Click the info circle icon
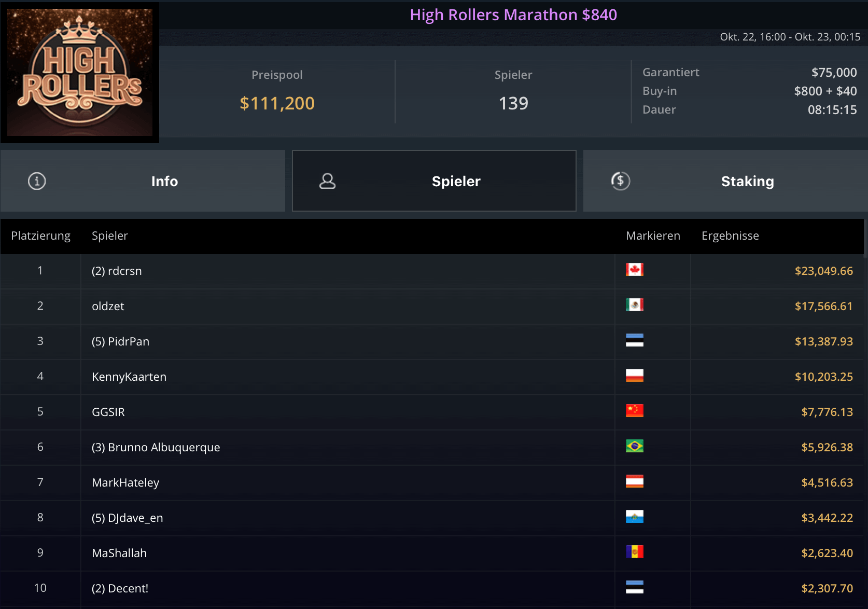The height and width of the screenshot is (609, 868). pos(37,181)
